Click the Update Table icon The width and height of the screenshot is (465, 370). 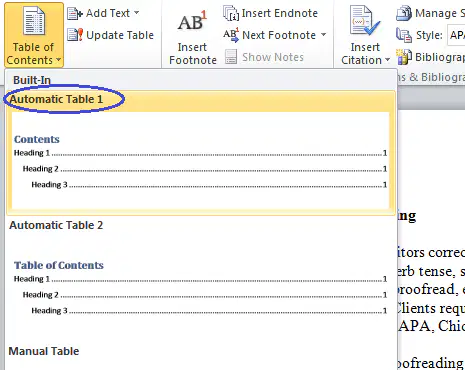pyautogui.click(x=75, y=35)
